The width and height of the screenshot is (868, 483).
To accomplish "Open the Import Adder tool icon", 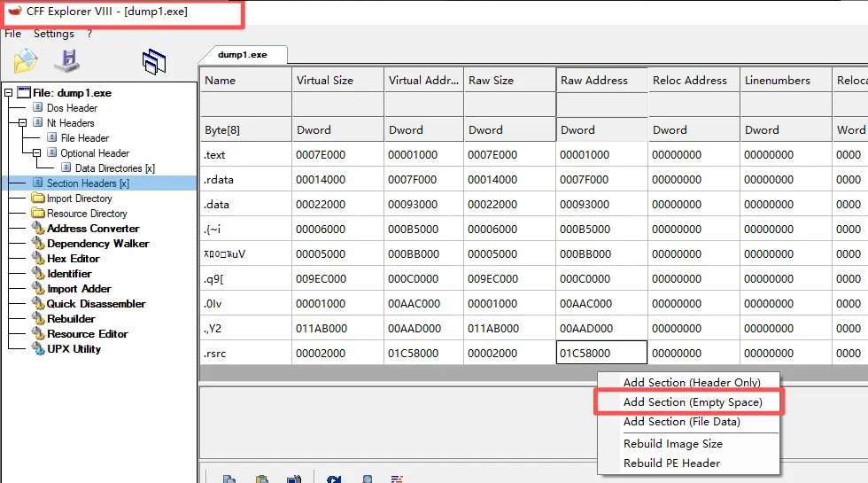I will (37, 288).
